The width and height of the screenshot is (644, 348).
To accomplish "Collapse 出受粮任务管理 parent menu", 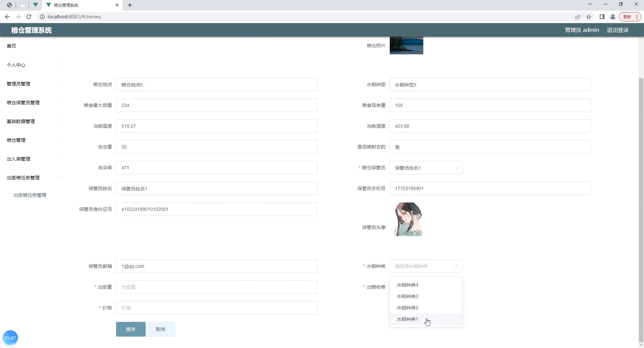I will point(34,178).
